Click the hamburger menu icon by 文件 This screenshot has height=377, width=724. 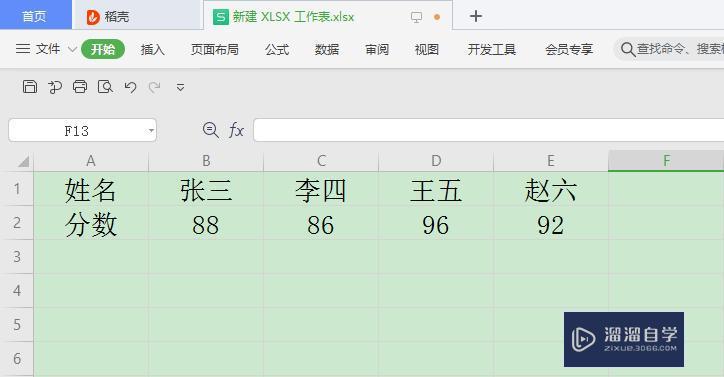(x=23, y=49)
